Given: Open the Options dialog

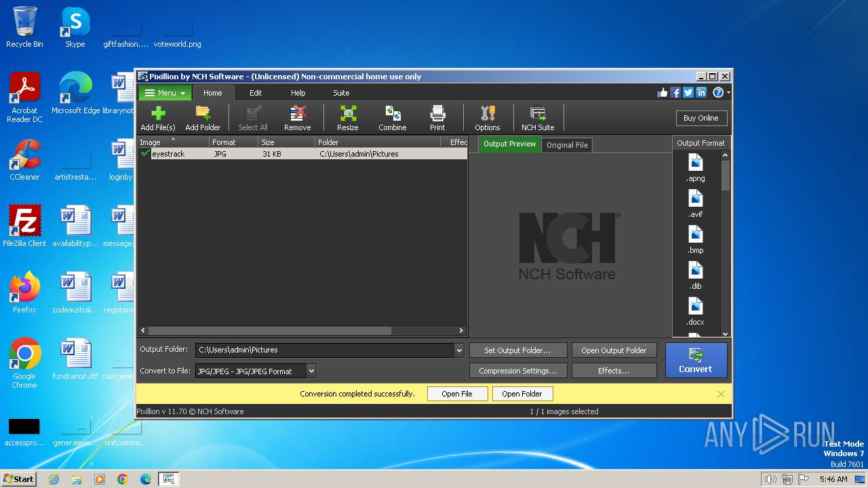Looking at the screenshot, I should pyautogui.click(x=488, y=119).
